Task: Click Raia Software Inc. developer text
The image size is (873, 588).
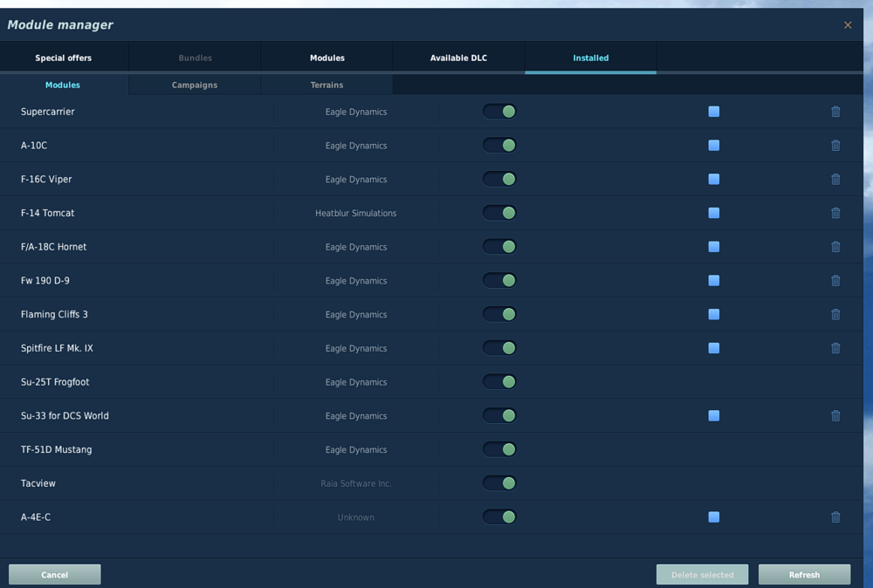Action: (x=356, y=483)
